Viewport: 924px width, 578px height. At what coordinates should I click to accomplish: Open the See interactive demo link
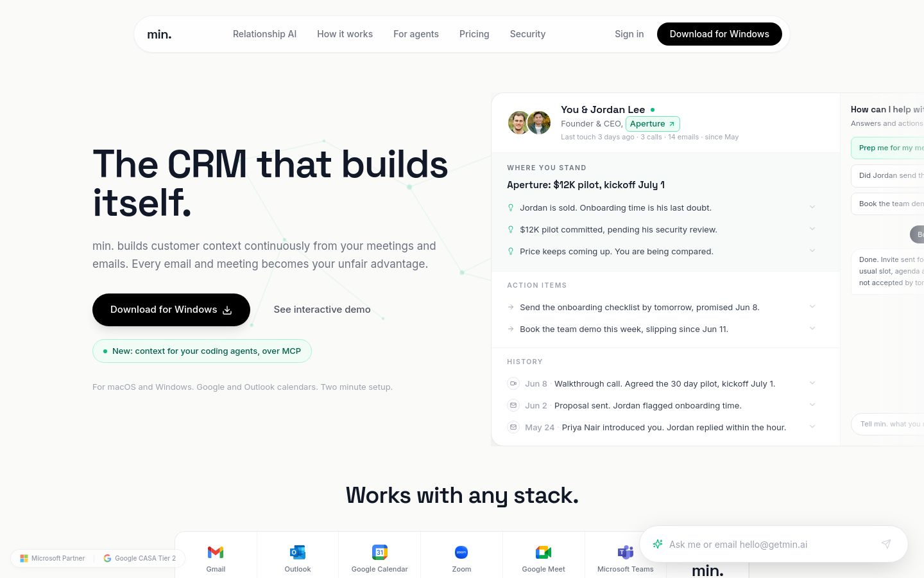point(322,310)
